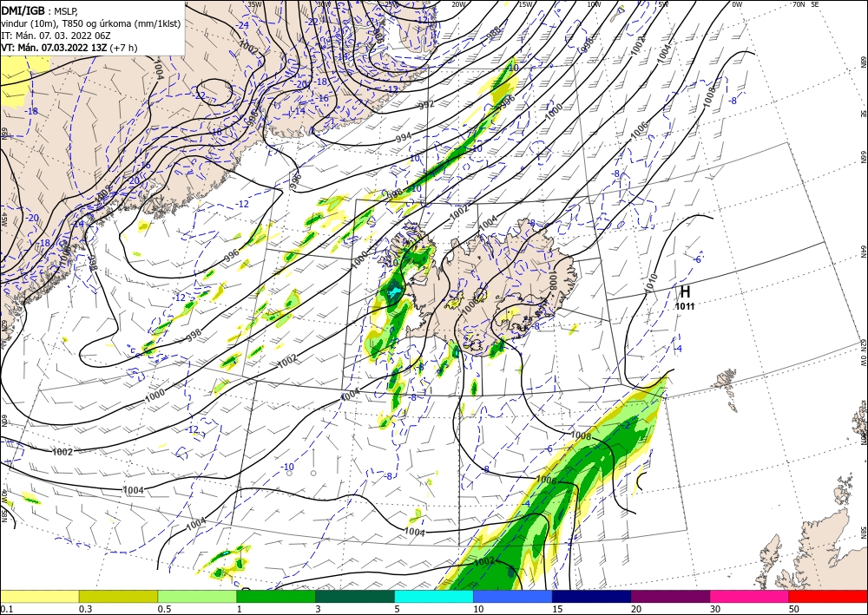Select the 'VT: Mán. 07.03.2022 13Z (+7 h)' line
868x615 pixels.
click(69, 48)
